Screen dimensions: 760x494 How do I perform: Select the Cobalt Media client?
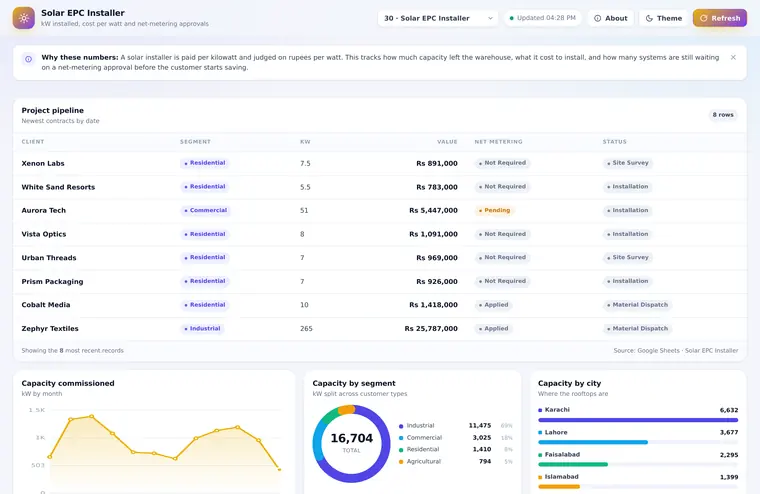tap(46, 305)
